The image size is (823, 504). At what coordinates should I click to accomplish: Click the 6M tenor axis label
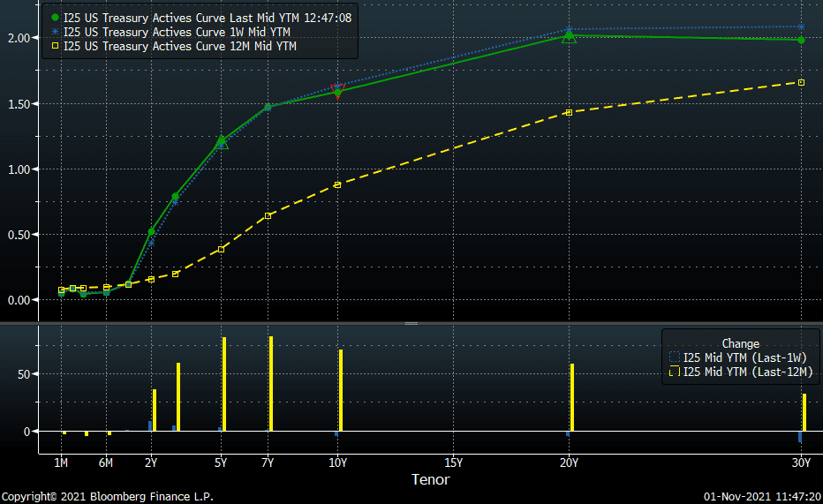[105, 463]
